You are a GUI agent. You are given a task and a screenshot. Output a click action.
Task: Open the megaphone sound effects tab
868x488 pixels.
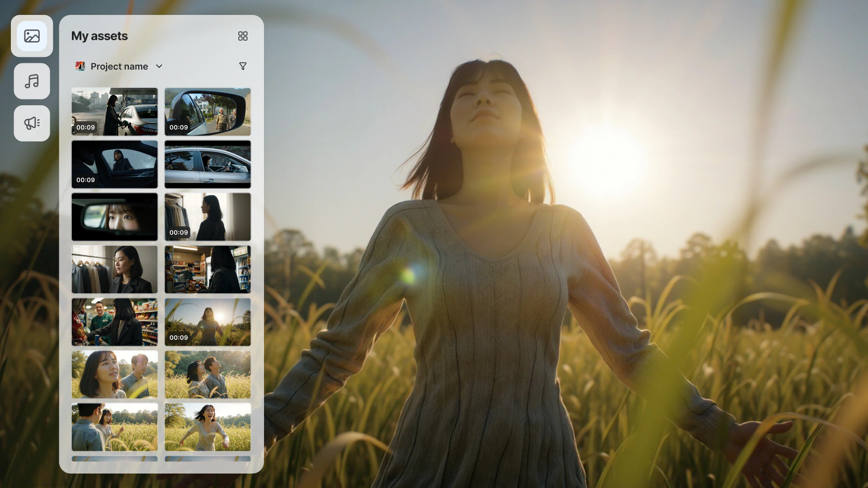32,123
